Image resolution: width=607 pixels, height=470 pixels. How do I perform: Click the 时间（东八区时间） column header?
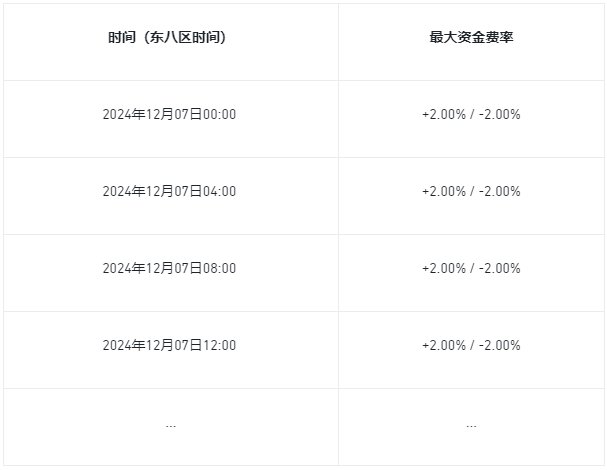click(x=169, y=38)
